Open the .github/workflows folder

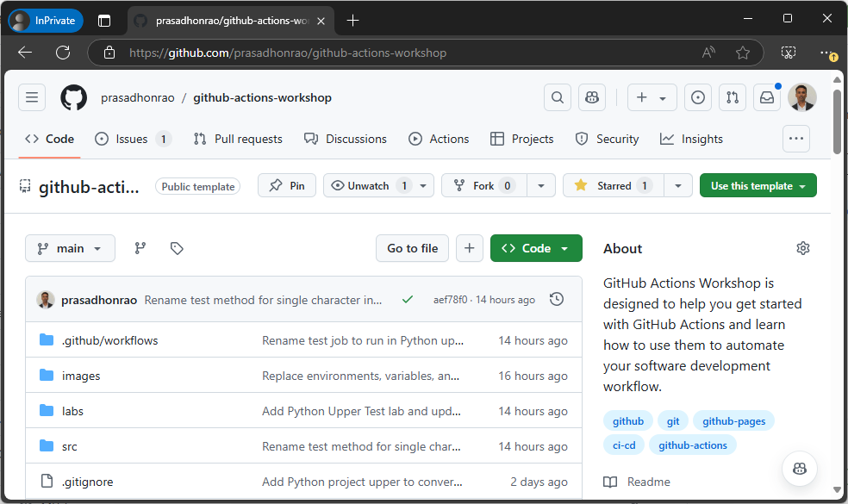109,340
